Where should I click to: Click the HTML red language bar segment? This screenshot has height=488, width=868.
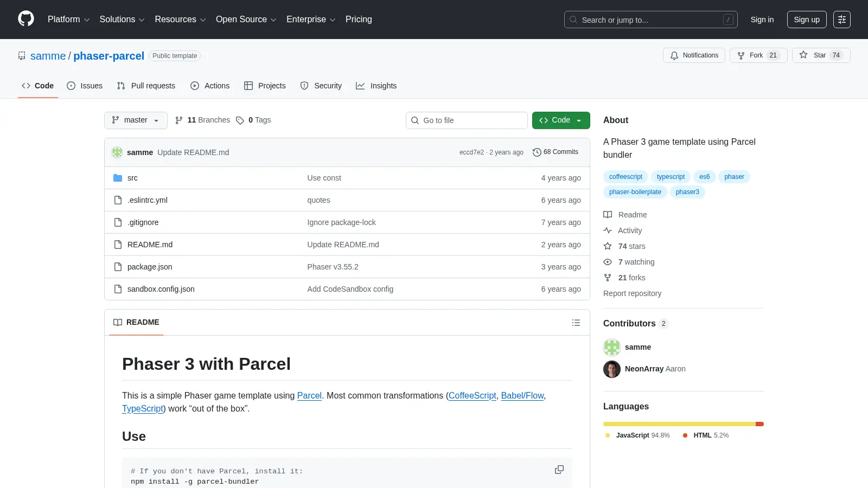[759, 424]
